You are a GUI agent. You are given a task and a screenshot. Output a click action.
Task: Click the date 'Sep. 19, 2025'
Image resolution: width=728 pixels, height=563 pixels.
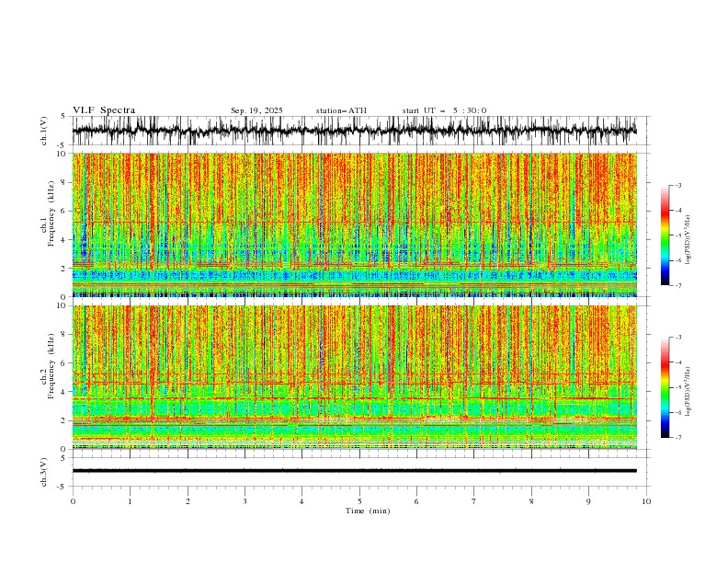click(x=256, y=110)
